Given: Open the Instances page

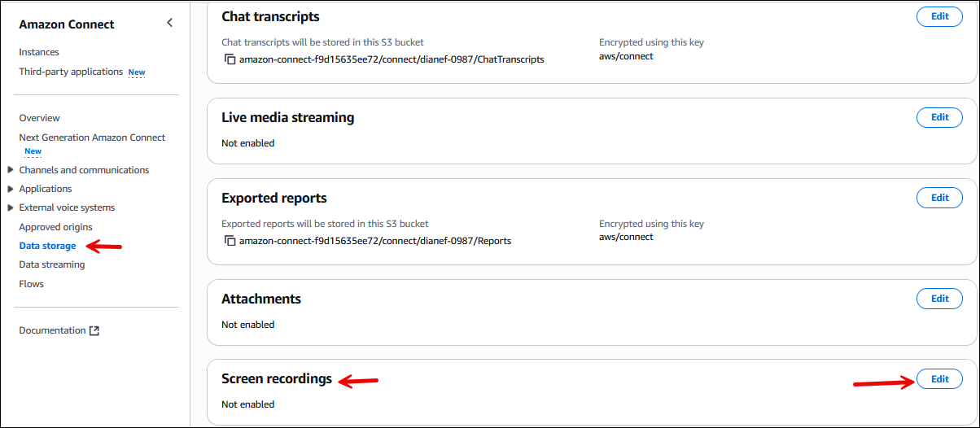Looking at the screenshot, I should 39,52.
